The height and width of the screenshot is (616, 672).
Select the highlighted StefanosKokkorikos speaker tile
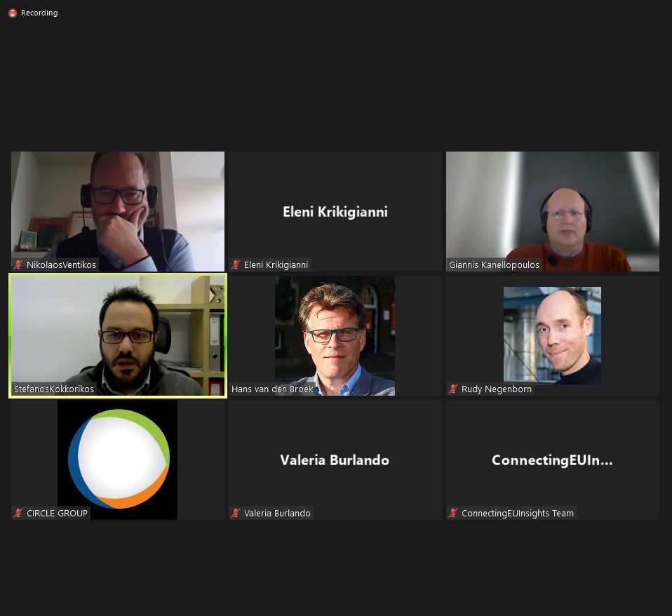coord(118,335)
